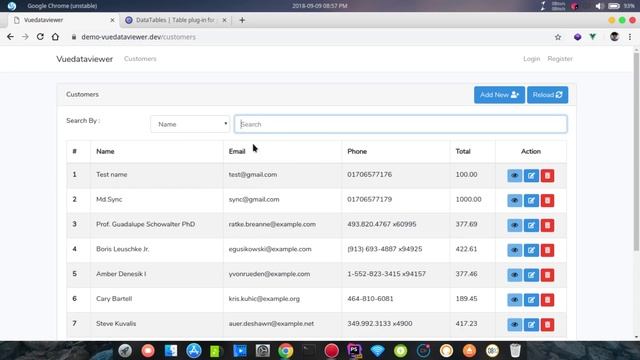640x360 pixels.
Task: Open Customers navigation link
Action: tap(140, 59)
